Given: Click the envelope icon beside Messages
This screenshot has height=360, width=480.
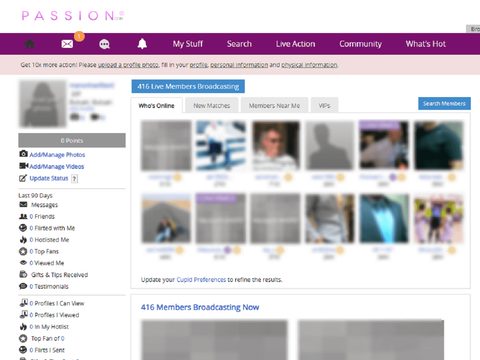Looking at the screenshot, I should tap(23, 204).
